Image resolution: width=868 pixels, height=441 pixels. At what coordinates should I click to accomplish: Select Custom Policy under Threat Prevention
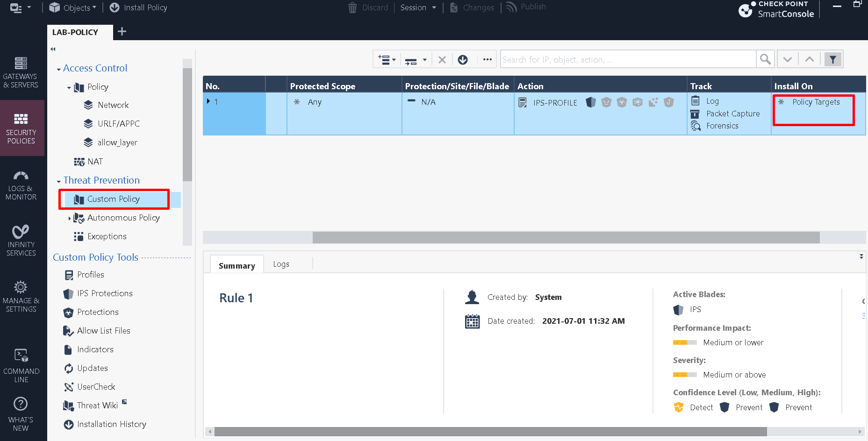point(114,199)
